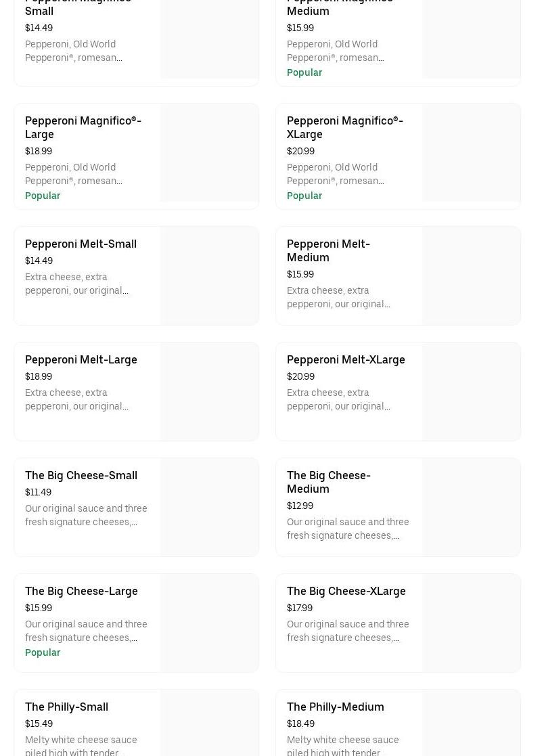544x756 pixels.
Task: Click the Popular tag on Big Cheese-Large
Action: pos(43,652)
